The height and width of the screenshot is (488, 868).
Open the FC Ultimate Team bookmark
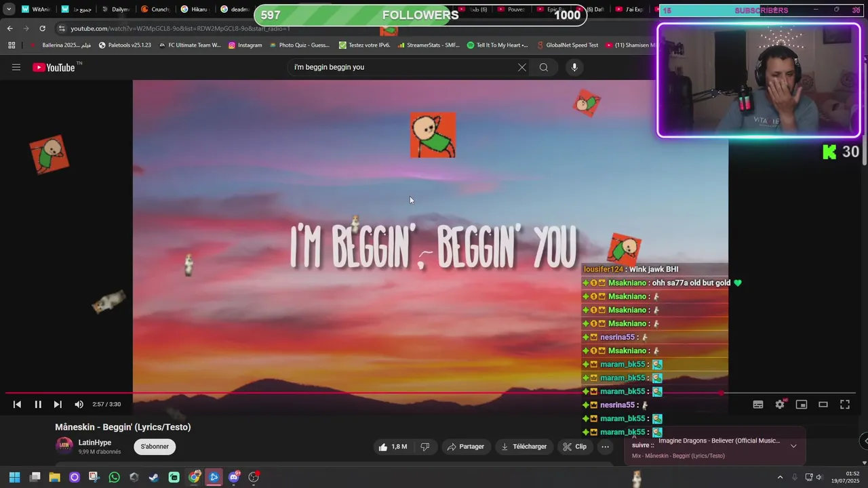pyautogui.click(x=189, y=45)
